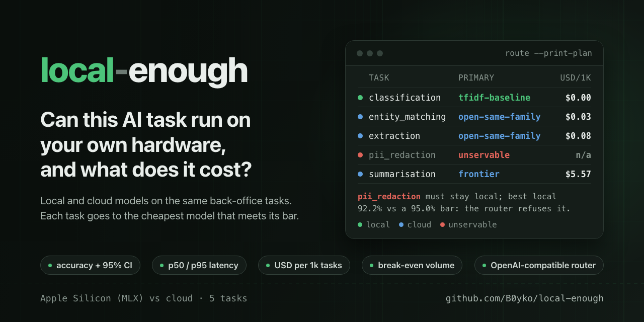The width and height of the screenshot is (644, 322).
Task: Click the break-even volume pill
Action: click(x=412, y=265)
